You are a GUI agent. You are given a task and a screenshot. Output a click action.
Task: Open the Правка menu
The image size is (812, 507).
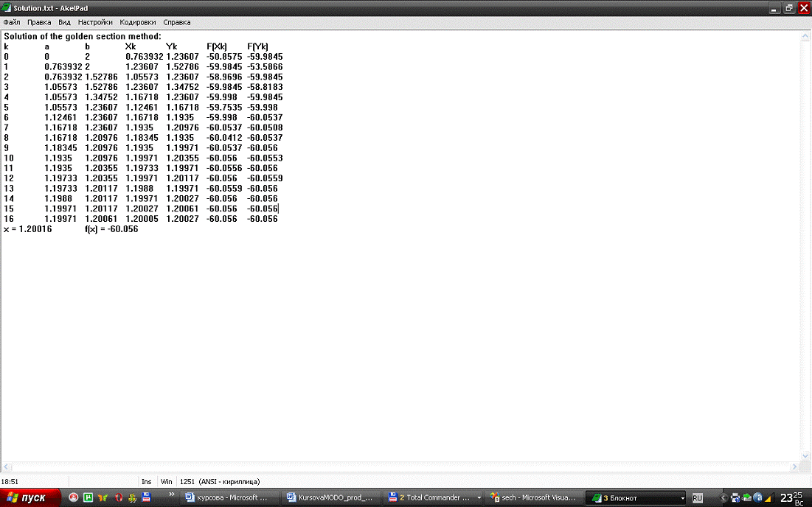point(39,22)
